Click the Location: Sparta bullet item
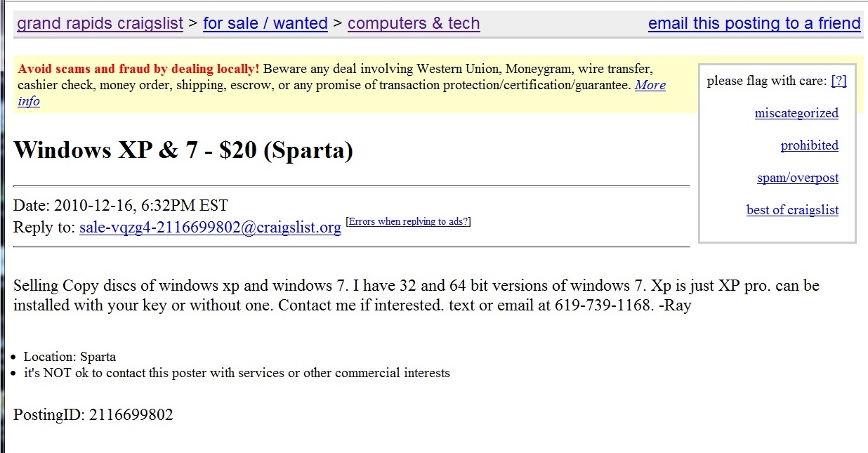The image size is (868, 453). pyautogui.click(x=70, y=357)
